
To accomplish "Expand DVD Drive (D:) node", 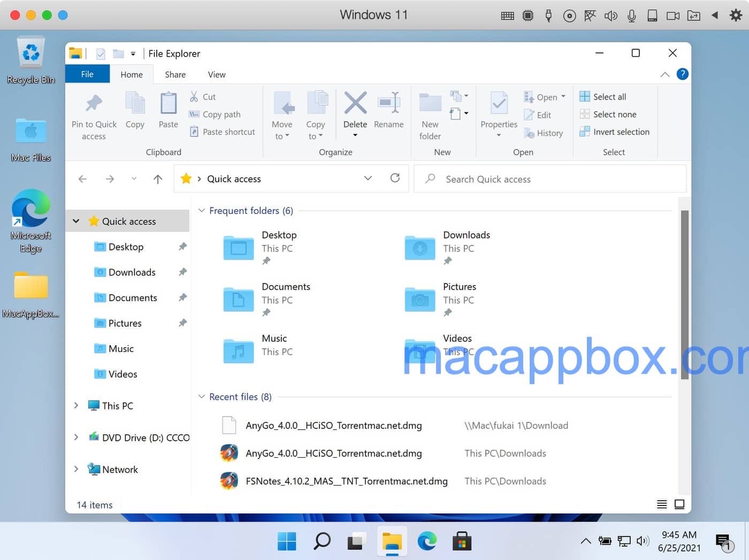I will tap(76, 438).
